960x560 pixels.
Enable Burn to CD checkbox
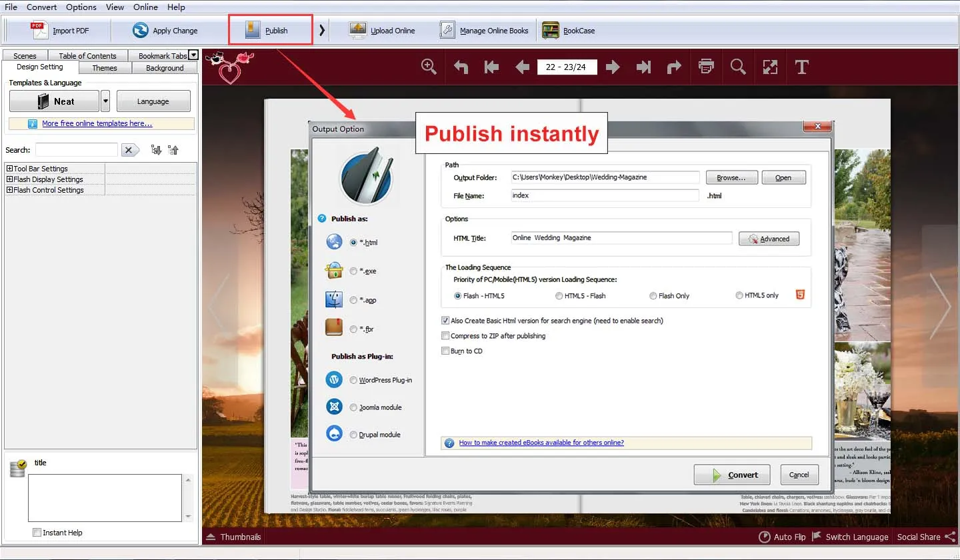point(445,351)
